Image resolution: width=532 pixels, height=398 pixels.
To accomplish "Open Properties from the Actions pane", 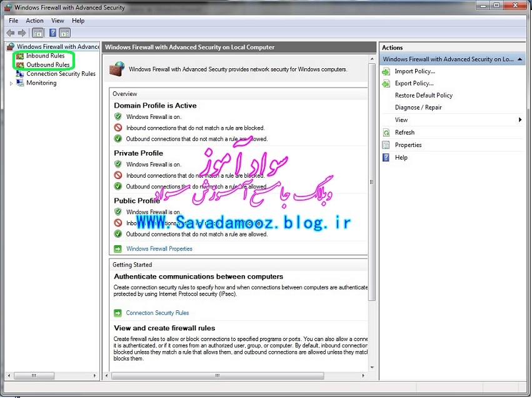I will coord(408,145).
